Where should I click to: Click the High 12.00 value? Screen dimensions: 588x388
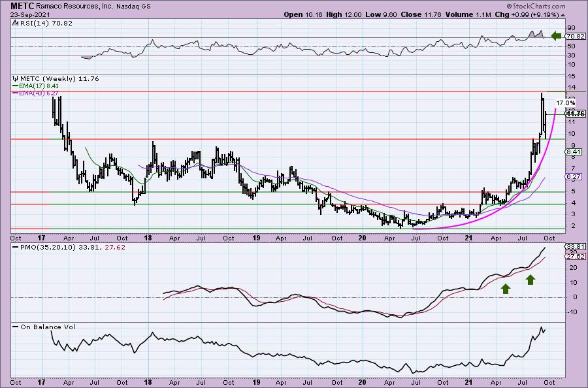pyautogui.click(x=344, y=14)
